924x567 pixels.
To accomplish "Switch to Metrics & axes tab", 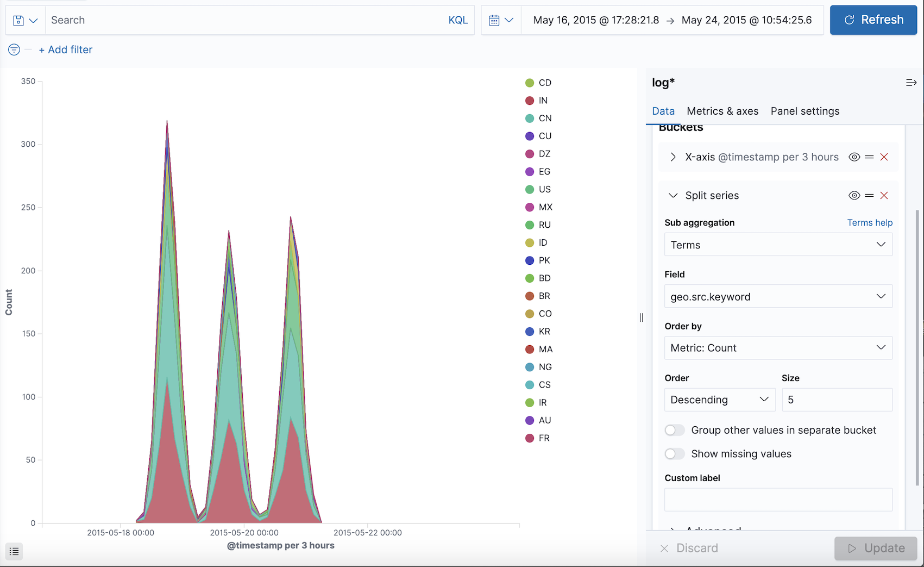I will pos(722,111).
